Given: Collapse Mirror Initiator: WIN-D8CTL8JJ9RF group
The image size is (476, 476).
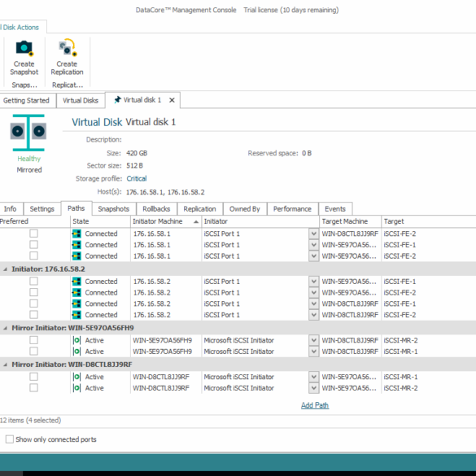Looking at the screenshot, I should click(x=5, y=365).
